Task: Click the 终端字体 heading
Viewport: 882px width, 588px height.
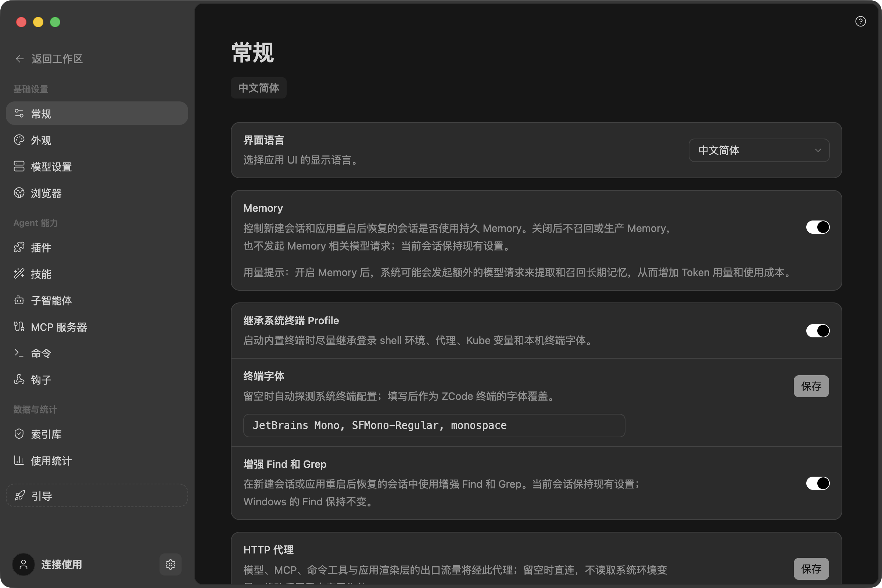Action: point(263,376)
